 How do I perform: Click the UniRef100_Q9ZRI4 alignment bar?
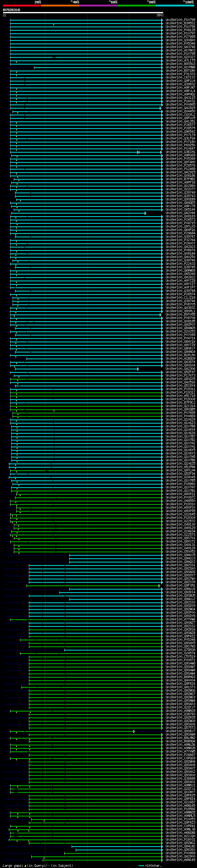[x=111, y=593]
